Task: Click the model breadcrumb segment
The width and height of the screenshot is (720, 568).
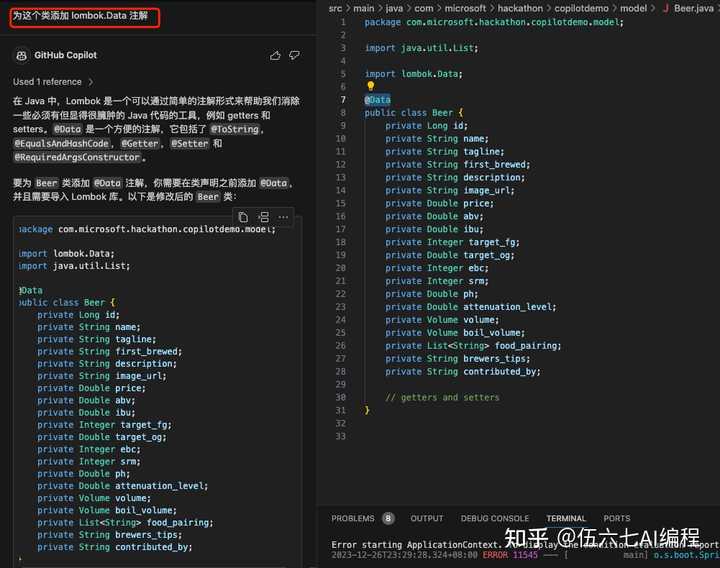Action: tap(633, 8)
